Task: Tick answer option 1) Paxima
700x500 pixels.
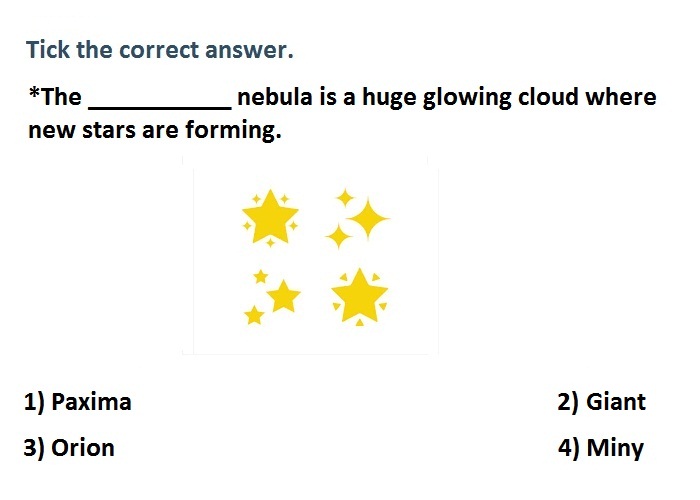Action: coord(78,402)
